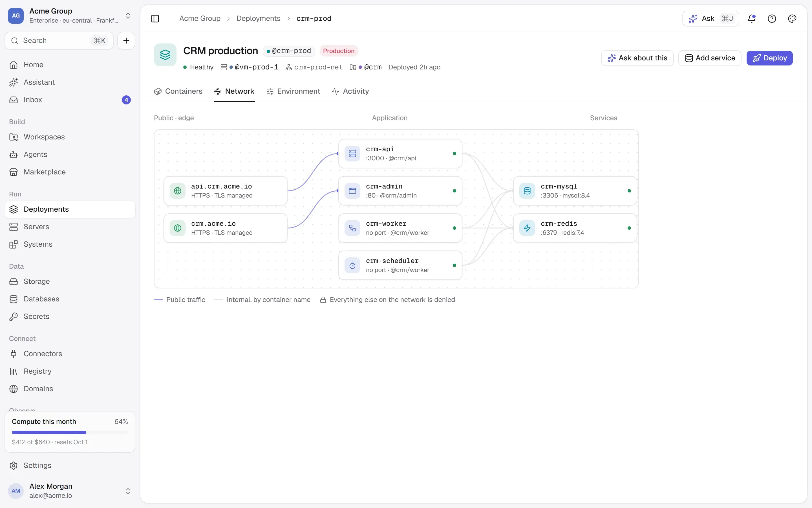Open Marketplace in the sidebar
The height and width of the screenshot is (508, 812).
(70, 172)
